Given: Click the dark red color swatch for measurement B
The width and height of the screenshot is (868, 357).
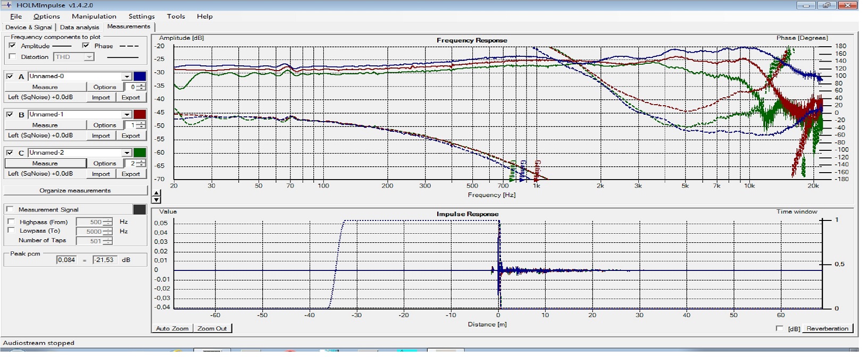Looking at the screenshot, I should click(139, 114).
